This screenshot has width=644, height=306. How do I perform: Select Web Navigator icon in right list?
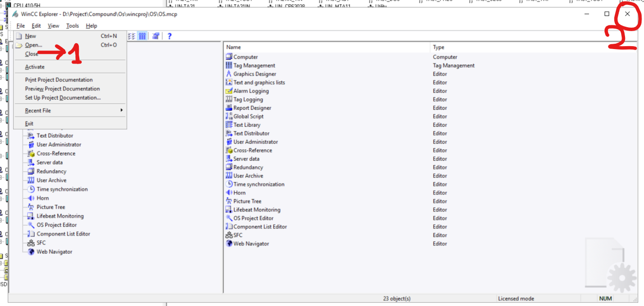click(229, 244)
